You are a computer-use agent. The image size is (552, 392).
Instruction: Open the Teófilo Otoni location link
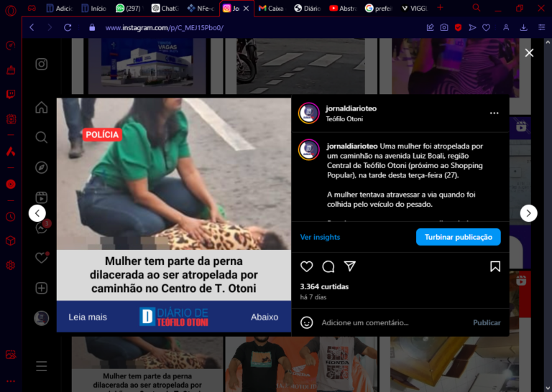344,119
